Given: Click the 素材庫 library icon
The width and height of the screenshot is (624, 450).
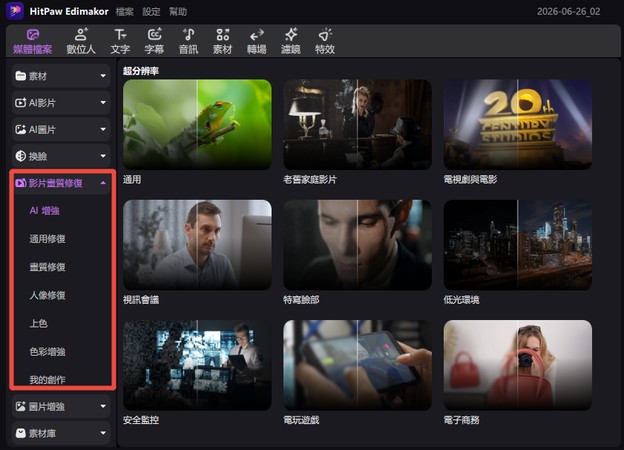Looking at the screenshot, I should (x=20, y=433).
